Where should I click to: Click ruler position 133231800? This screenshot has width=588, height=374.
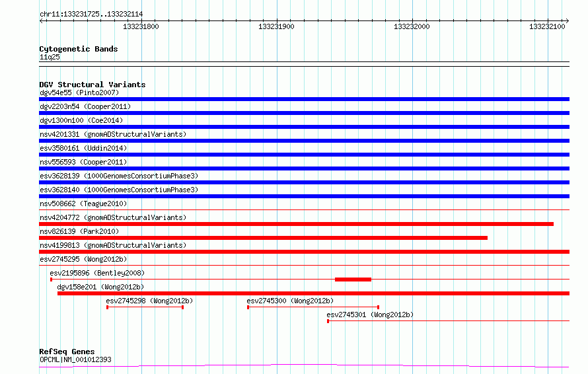[141, 26]
